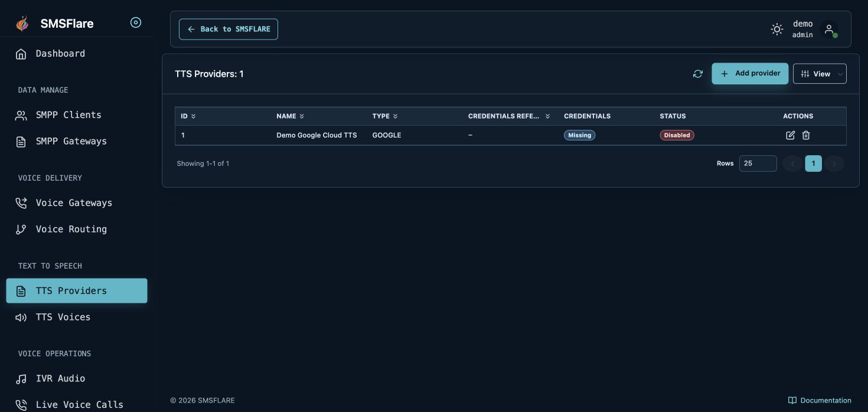Click the GOOGLE type cell
The image size is (868, 412).
(387, 135)
